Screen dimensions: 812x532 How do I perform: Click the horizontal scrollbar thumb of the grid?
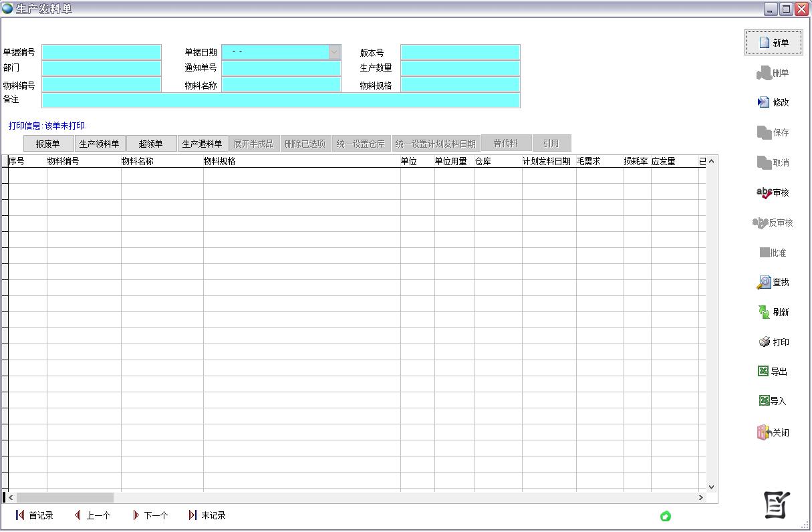[65, 498]
